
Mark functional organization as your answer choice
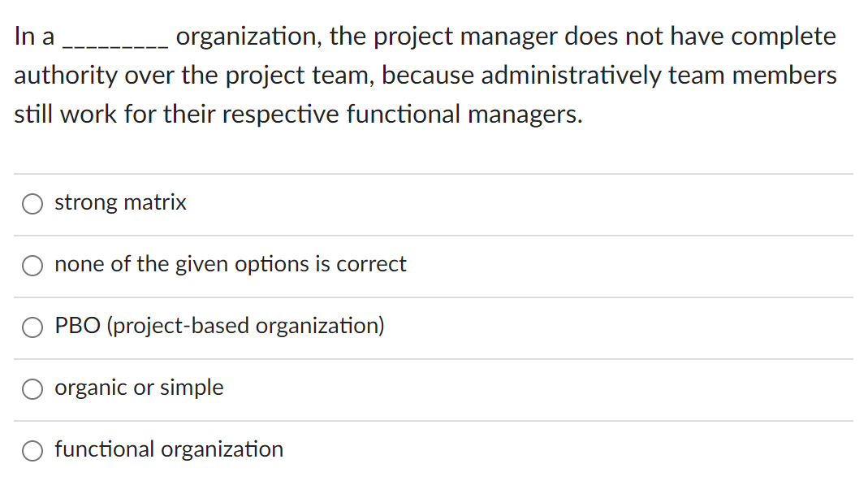click(32, 450)
